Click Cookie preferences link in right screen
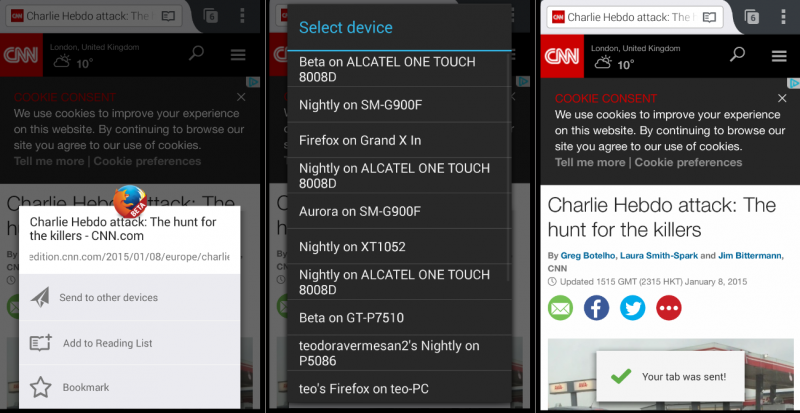This screenshot has height=413, width=800. tap(688, 162)
